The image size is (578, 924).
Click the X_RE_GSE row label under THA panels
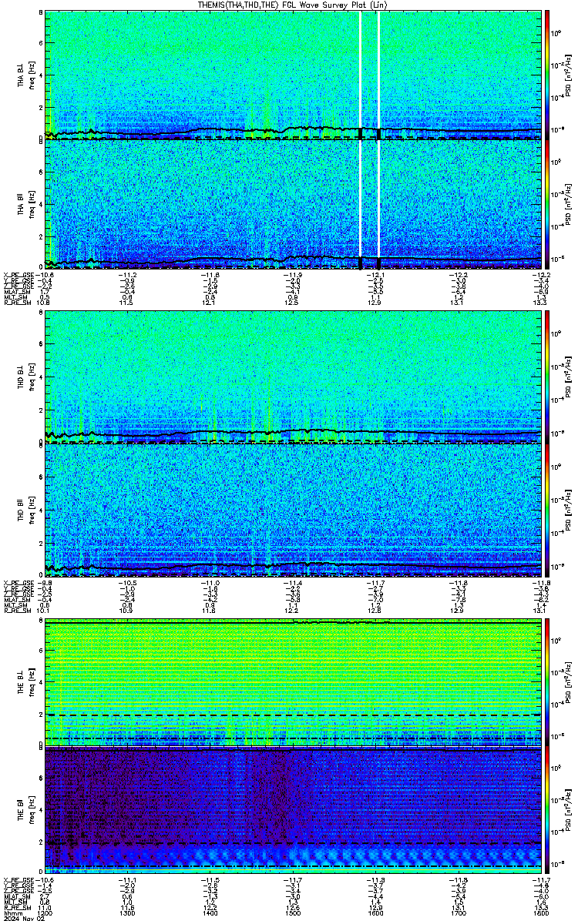click(x=17, y=274)
